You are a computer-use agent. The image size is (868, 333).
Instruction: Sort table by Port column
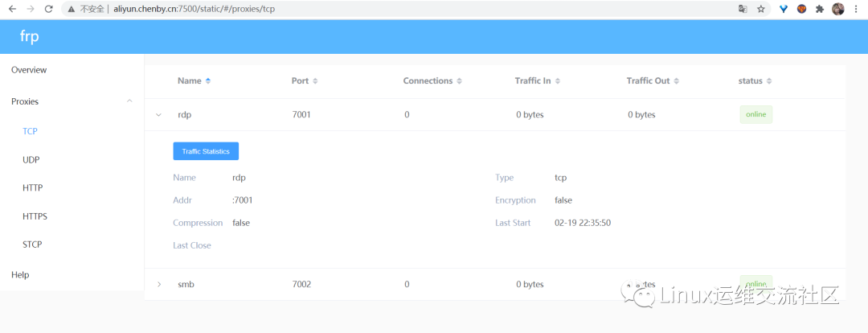coord(305,81)
